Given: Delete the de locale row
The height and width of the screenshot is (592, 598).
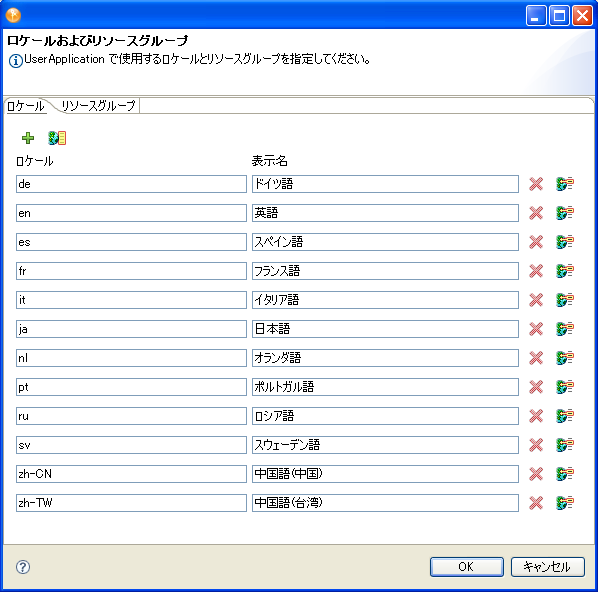Looking at the screenshot, I should 536,184.
